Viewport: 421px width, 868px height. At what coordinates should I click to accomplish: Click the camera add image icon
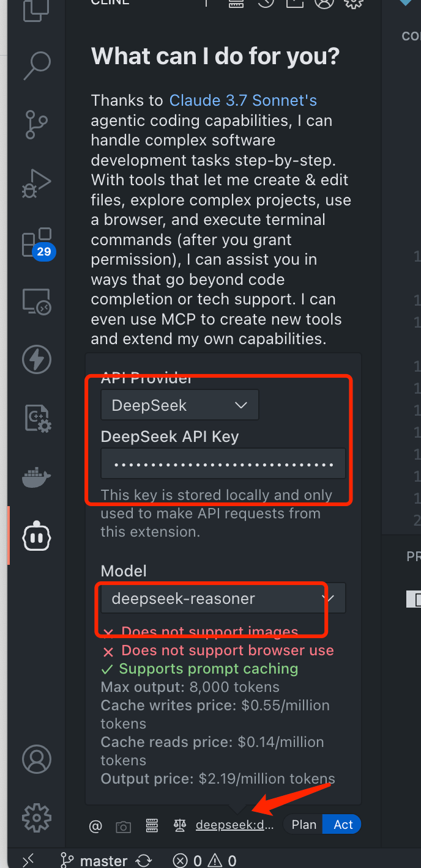click(x=124, y=826)
